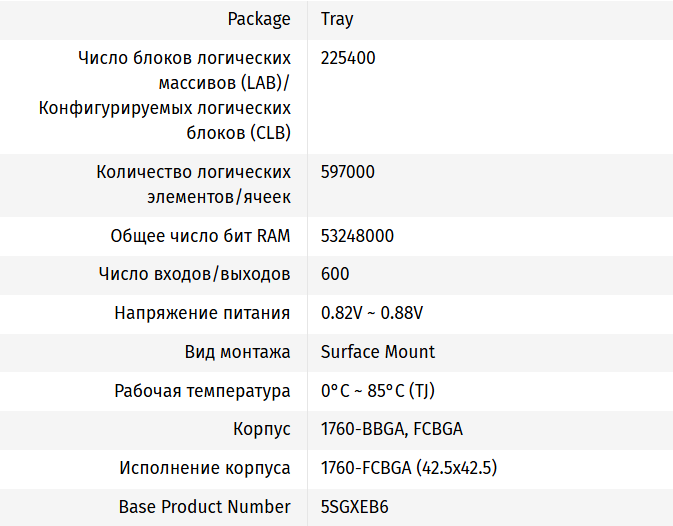673x526 pixels.
Task: Select the "1760-BBGA, FCBGA" case value
Action: click(x=392, y=429)
